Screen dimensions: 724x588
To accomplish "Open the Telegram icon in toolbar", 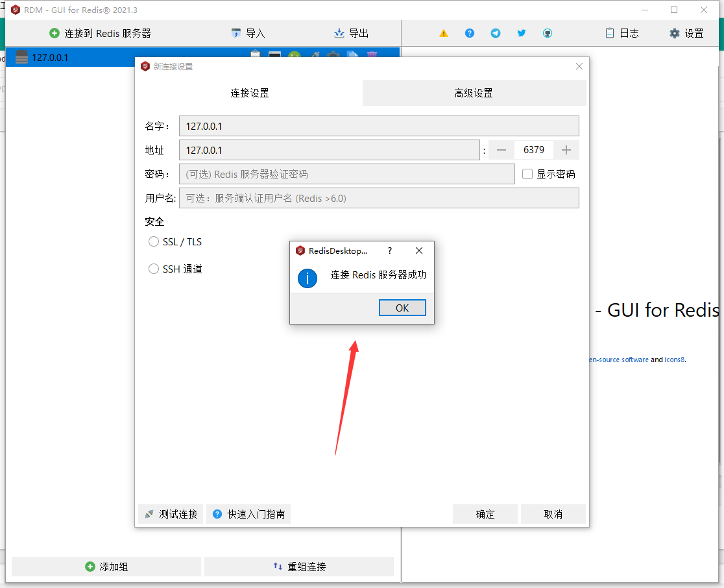I will (496, 33).
